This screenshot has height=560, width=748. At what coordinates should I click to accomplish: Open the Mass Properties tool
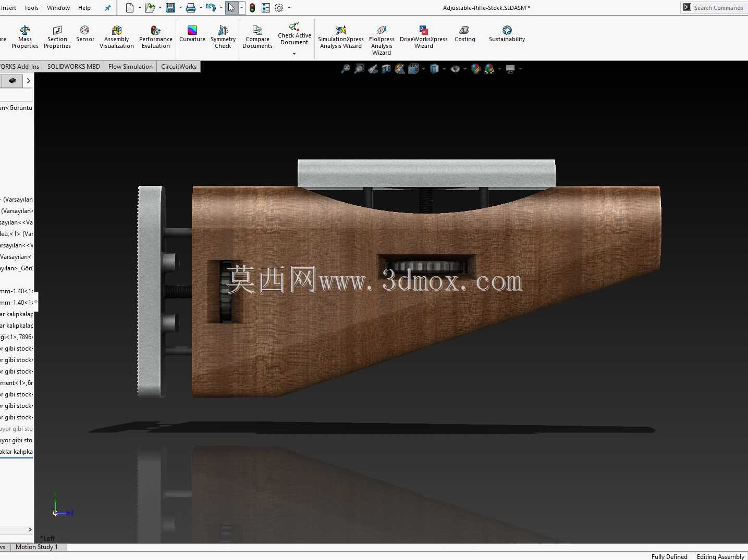tap(25, 37)
